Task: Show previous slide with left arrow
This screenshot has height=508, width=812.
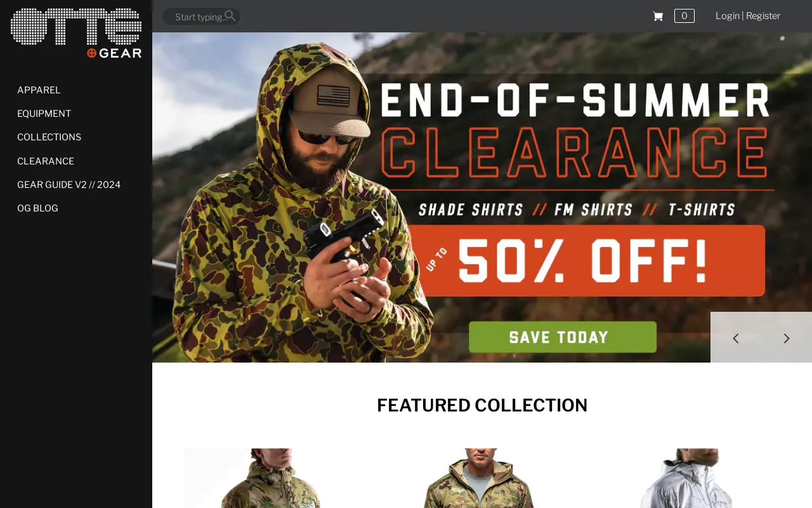Action: [736, 338]
